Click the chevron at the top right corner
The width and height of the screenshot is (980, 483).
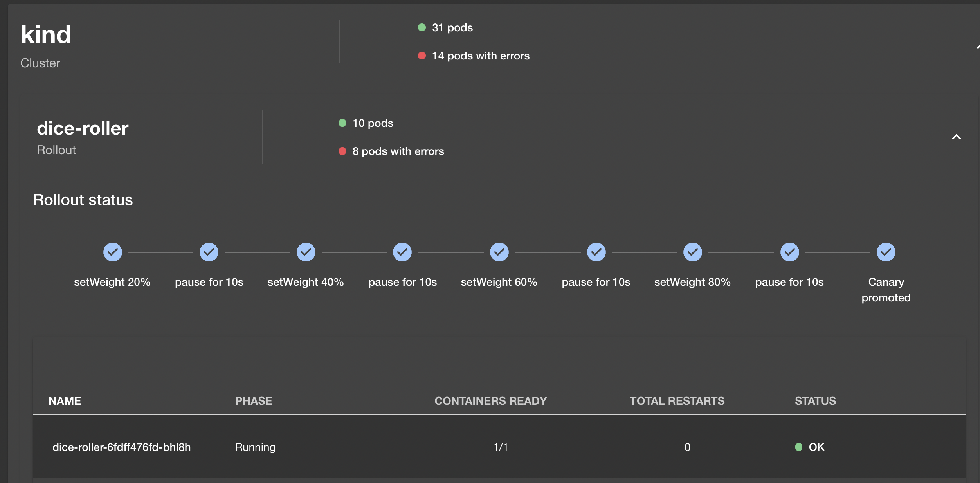pos(977,47)
